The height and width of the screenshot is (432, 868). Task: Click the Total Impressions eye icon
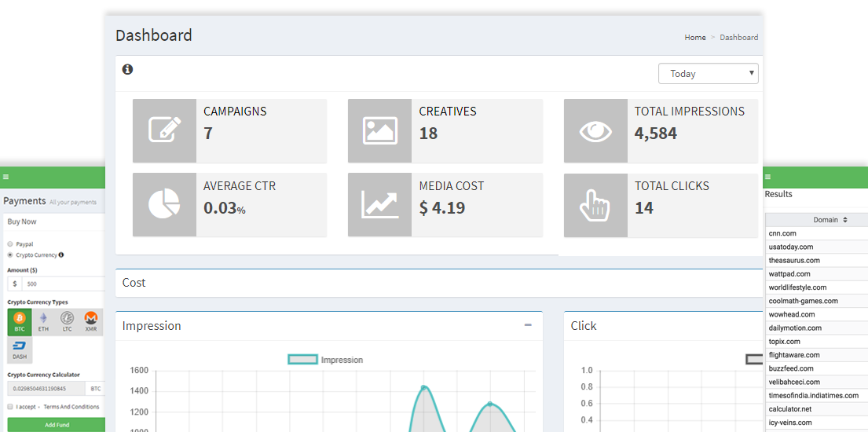(595, 130)
